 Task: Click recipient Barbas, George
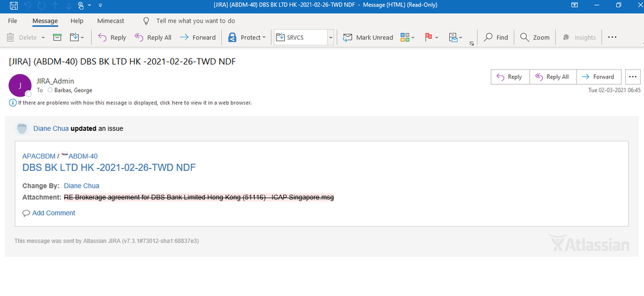coord(73,90)
